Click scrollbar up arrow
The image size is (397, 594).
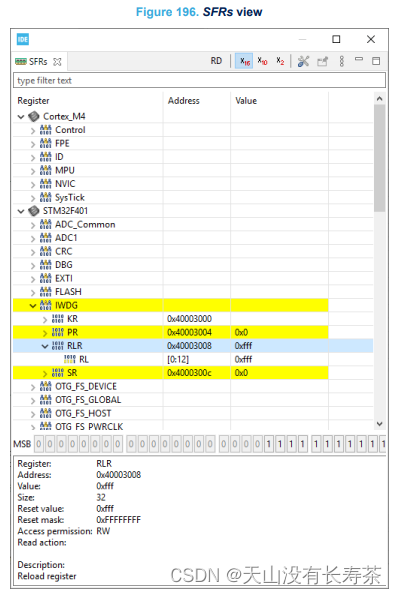tap(380, 98)
